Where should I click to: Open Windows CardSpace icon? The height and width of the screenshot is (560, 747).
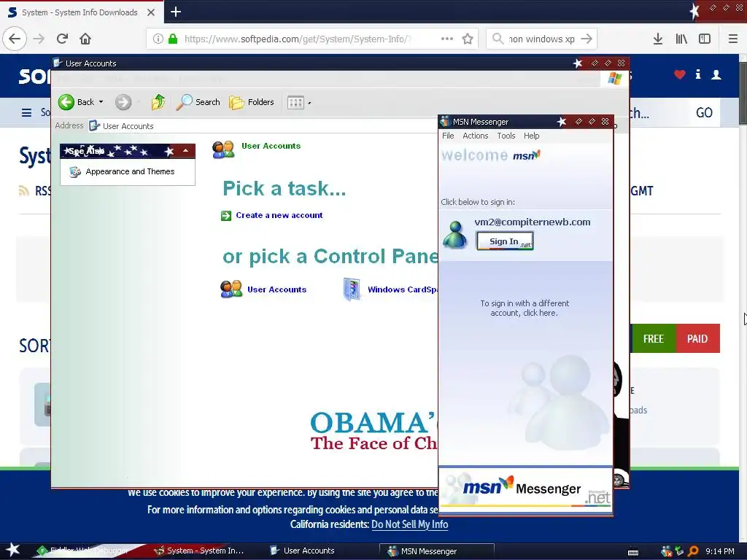point(352,289)
